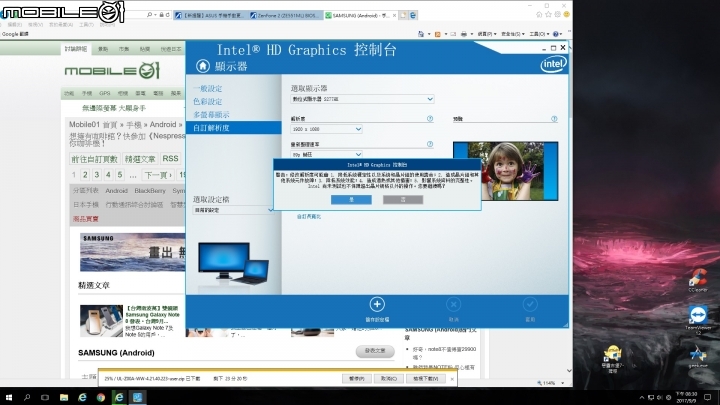Open the geek.exe desktop icon
This screenshot has height=405, width=720.
(x=698, y=357)
